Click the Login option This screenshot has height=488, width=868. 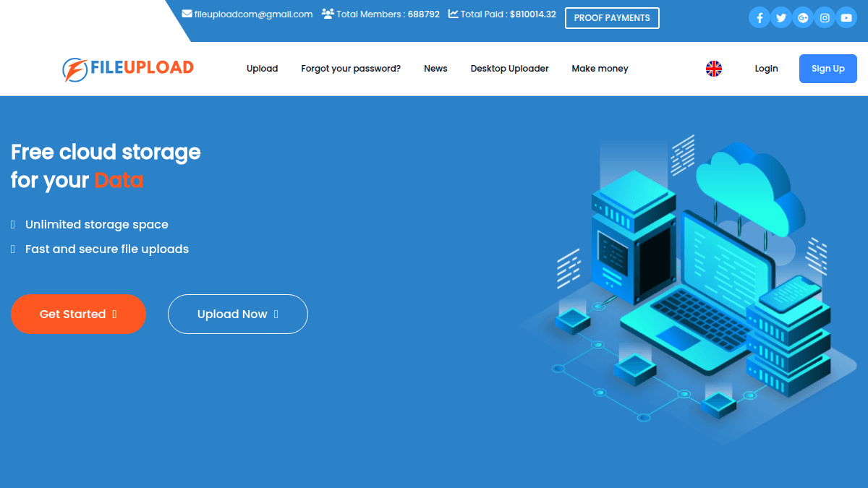coord(766,69)
